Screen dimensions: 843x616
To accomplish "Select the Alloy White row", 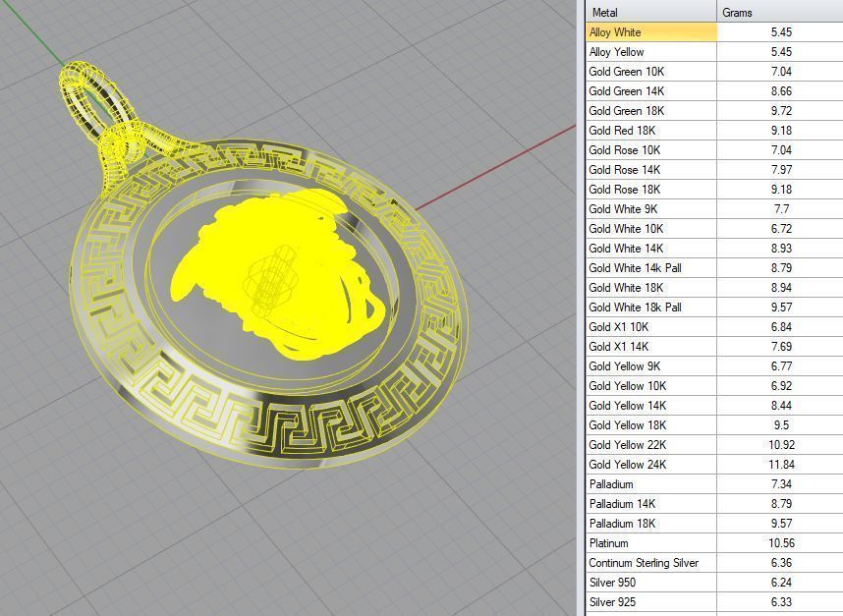I will click(714, 32).
